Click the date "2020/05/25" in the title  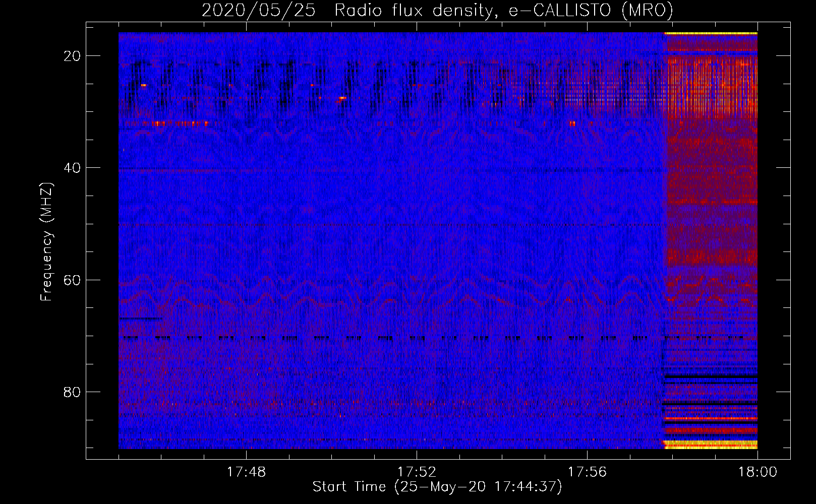pos(259,10)
